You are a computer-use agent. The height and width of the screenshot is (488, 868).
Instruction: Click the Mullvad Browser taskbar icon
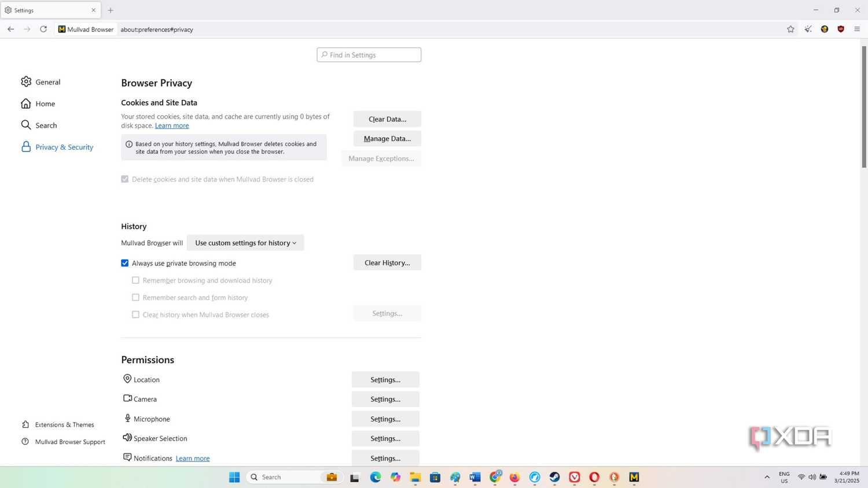point(634,477)
